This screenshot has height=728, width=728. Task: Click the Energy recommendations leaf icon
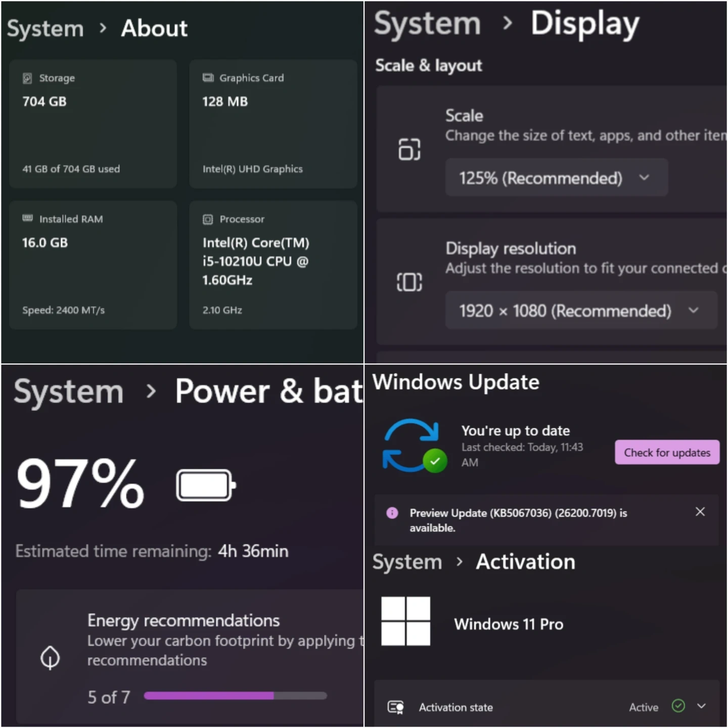tap(50, 657)
